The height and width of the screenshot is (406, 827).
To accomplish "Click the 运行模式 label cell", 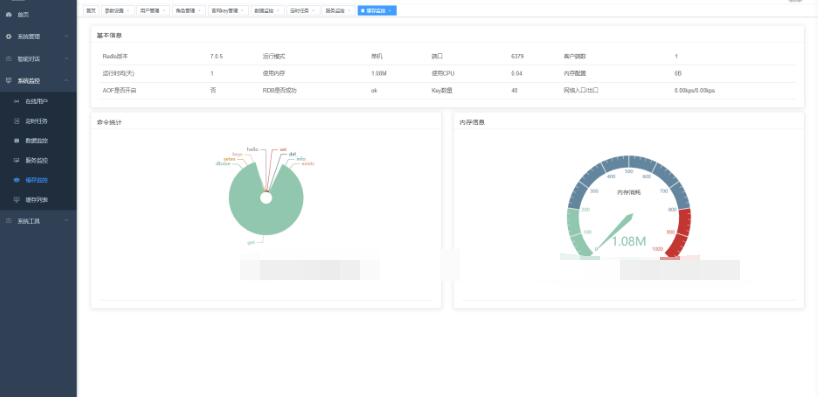I will (274, 56).
